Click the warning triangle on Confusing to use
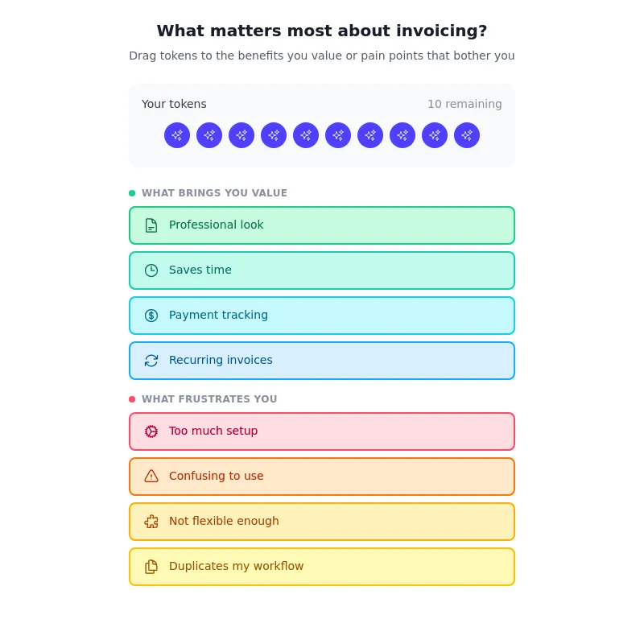644x644 pixels. pos(151,476)
